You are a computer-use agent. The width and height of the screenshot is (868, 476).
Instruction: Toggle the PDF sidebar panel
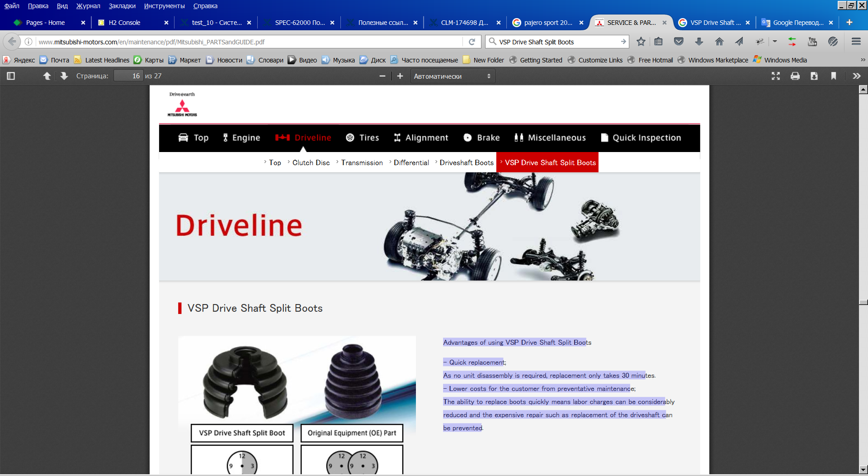coord(11,76)
